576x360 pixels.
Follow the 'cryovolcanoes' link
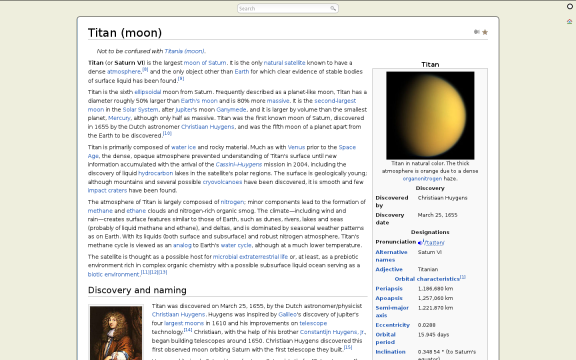click(x=222, y=182)
